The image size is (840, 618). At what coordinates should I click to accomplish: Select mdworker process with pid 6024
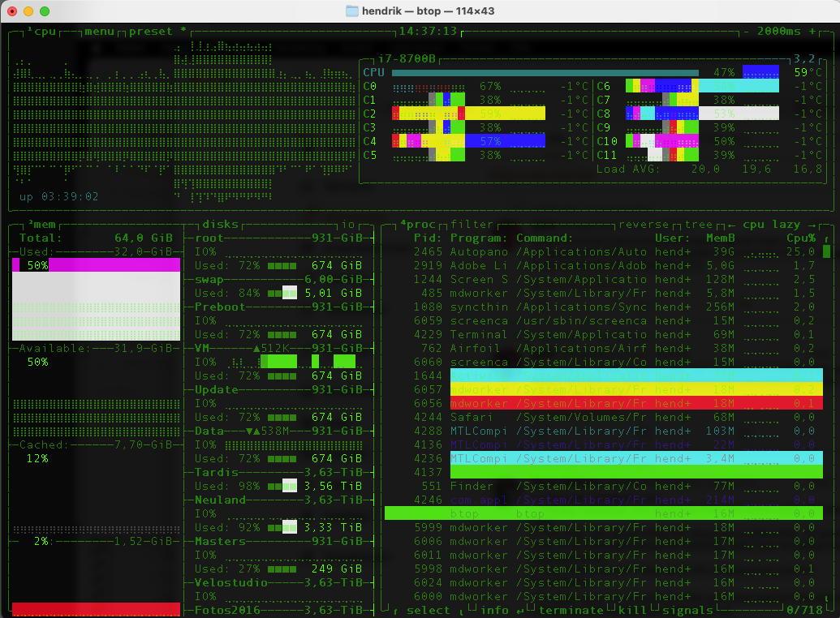click(x=604, y=582)
